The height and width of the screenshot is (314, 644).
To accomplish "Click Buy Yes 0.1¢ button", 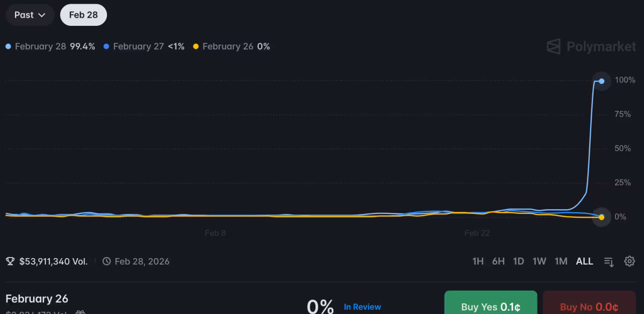I will click(490, 305).
